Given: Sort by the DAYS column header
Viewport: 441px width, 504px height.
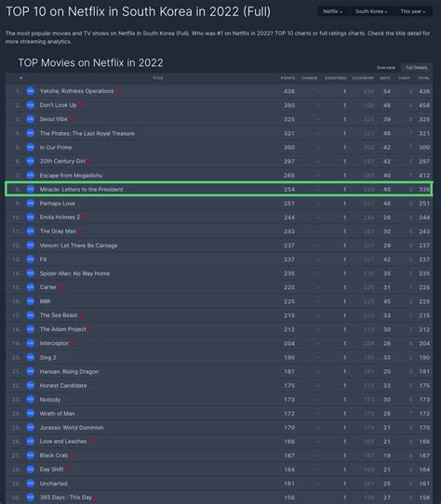Looking at the screenshot, I should 385,78.
